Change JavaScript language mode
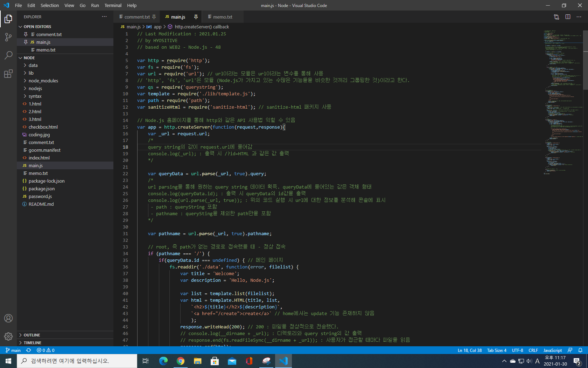Image resolution: width=588 pixels, height=368 pixels. coord(553,350)
